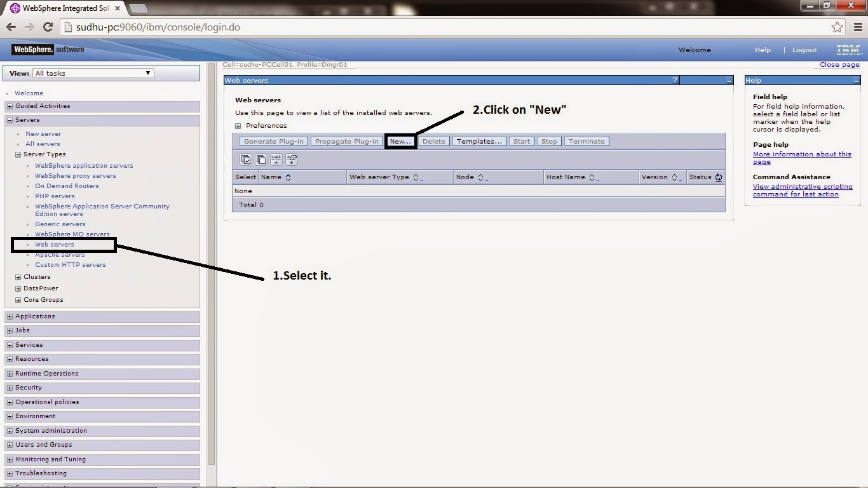Click the IBM logo in the banner

847,50
